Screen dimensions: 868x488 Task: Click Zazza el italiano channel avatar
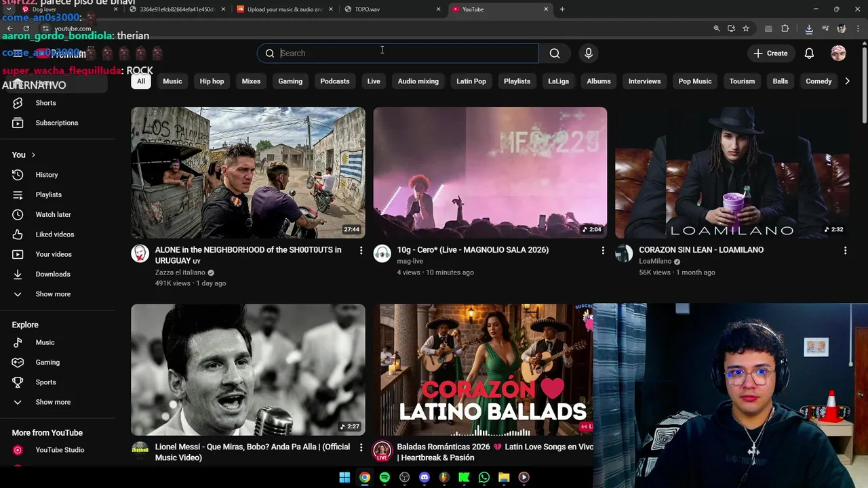coord(140,253)
